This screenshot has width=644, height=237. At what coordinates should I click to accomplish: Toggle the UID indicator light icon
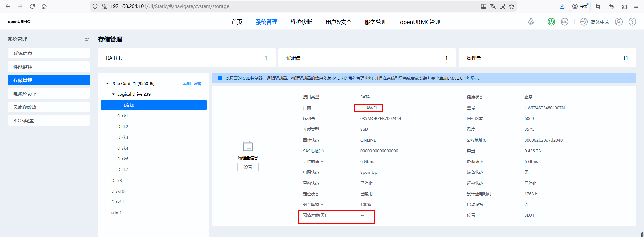coord(565,22)
